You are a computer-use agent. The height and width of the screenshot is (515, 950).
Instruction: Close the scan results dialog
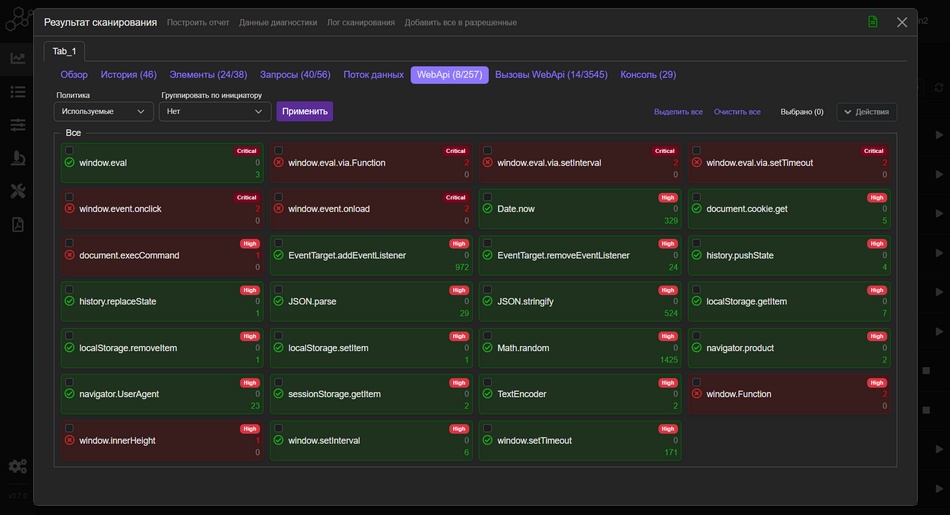[x=902, y=22]
